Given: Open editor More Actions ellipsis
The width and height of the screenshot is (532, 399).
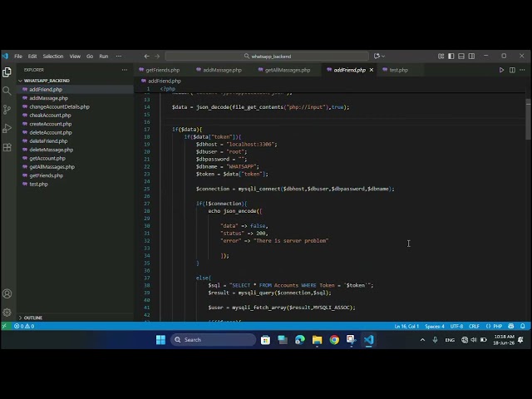Looking at the screenshot, I should (x=522, y=70).
